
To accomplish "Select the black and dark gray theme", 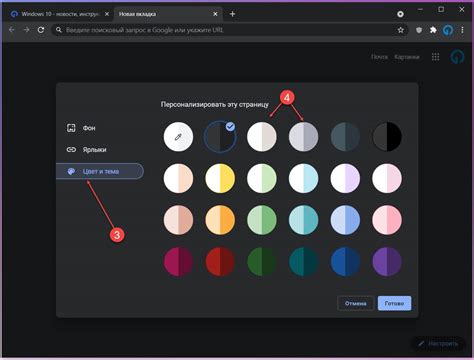I will click(387, 137).
